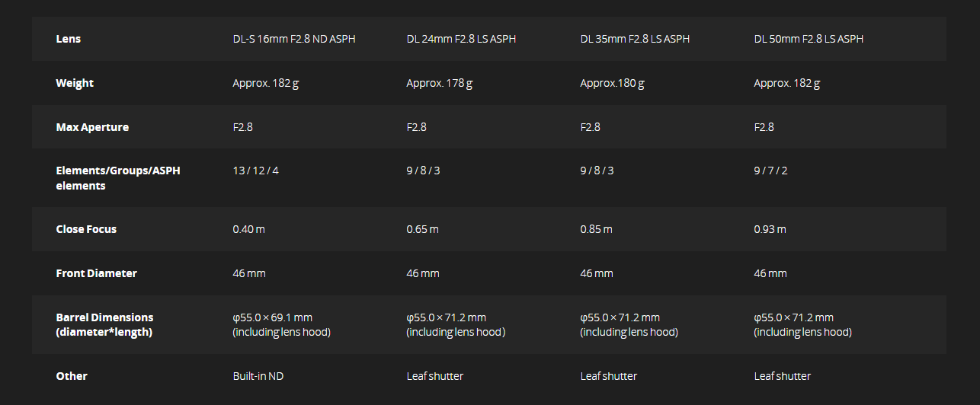
Task: Select the "DL 24mm F2.8 LS ASPH" lens name
Action: click(461, 39)
